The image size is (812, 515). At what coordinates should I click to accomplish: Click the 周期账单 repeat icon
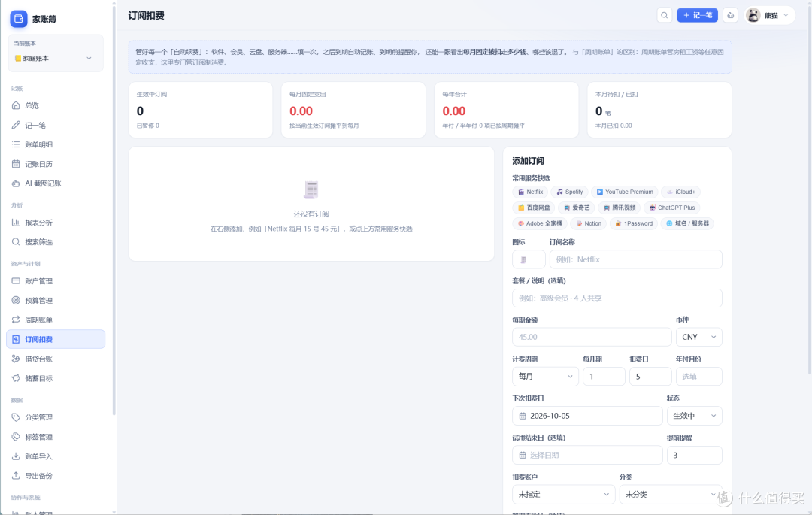pyautogui.click(x=16, y=320)
